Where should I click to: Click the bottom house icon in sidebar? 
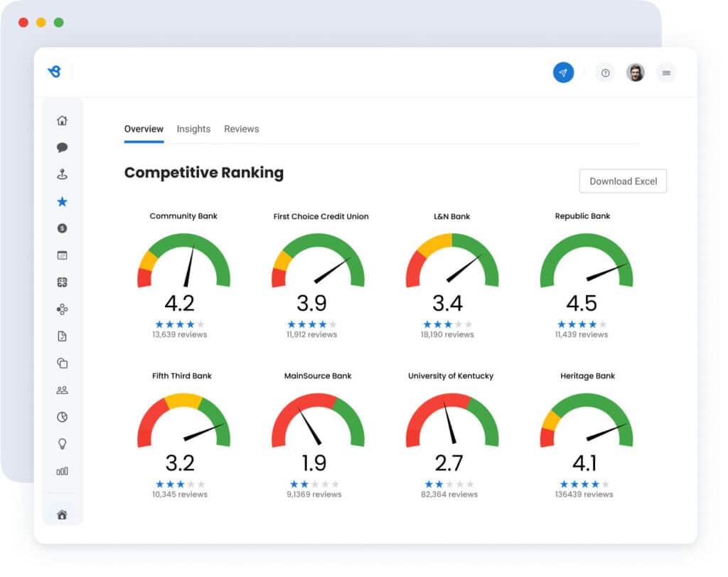62,515
